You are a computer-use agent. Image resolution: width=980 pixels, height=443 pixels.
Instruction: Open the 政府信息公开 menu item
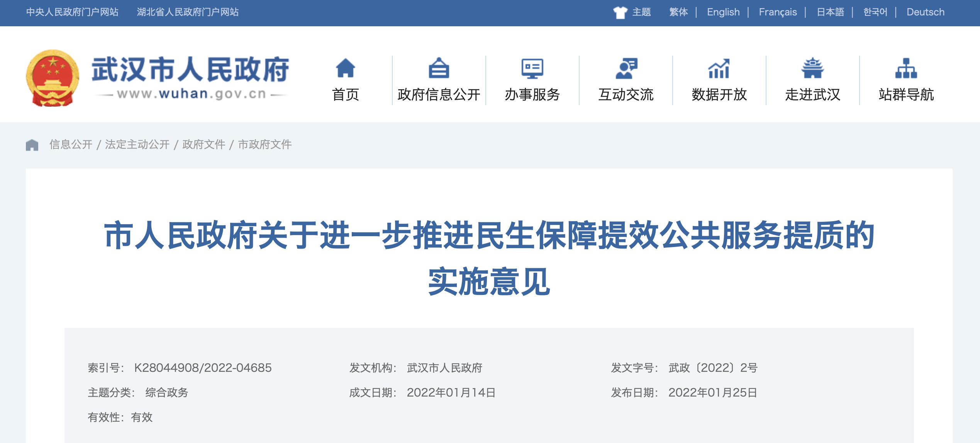pyautogui.click(x=439, y=94)
